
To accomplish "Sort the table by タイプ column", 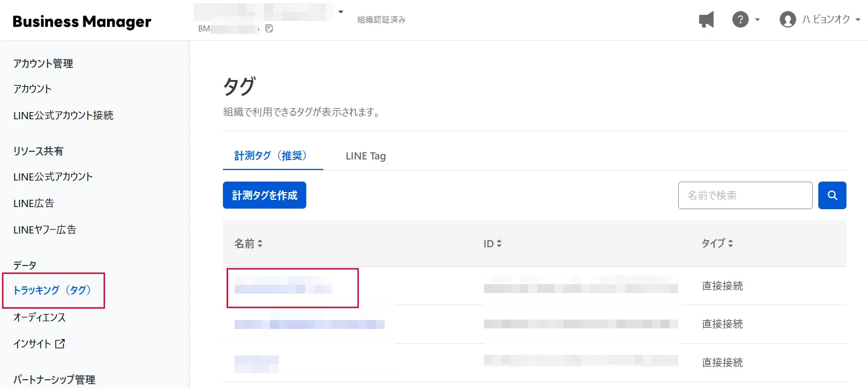I will [x=717, y=243].
